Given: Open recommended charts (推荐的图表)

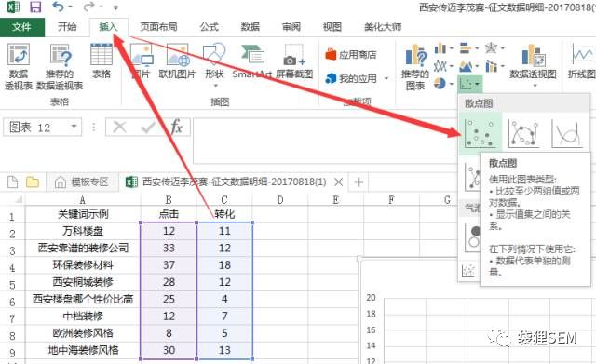Looking at the screenshot, I should (x=415, y=67).
